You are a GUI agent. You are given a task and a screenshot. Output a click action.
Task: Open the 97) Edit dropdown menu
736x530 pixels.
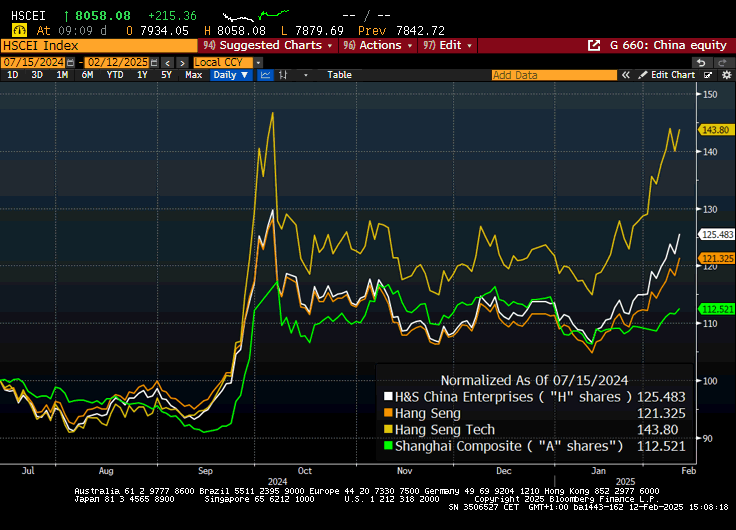[x=447, y=46]
